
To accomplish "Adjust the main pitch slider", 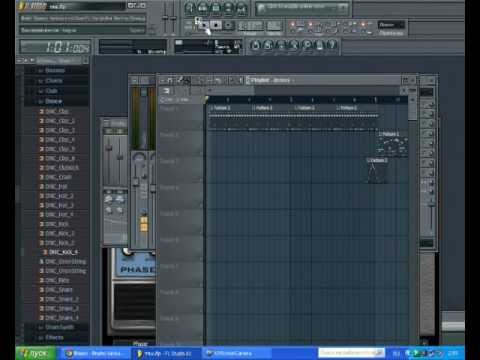I will [174, 19].
